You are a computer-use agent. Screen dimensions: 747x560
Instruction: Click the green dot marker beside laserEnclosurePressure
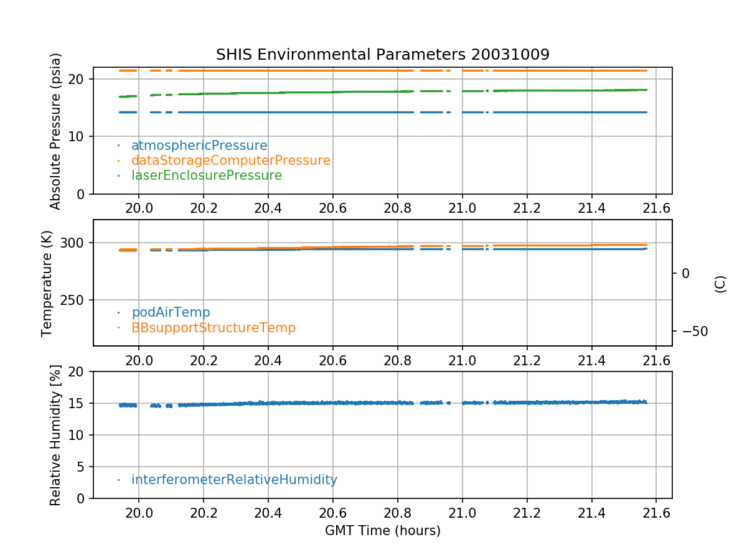point(118,175)
